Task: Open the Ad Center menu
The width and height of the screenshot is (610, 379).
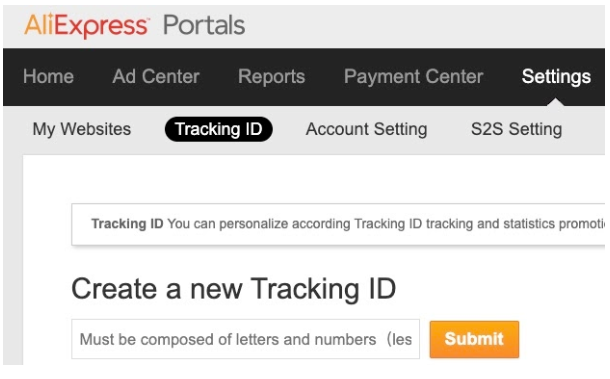Action: tap(156, 76)
